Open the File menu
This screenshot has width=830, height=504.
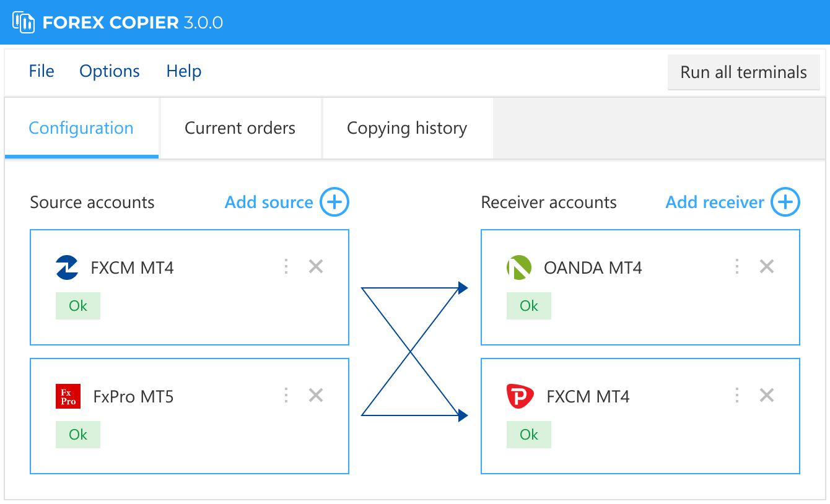tap(41, 71)
